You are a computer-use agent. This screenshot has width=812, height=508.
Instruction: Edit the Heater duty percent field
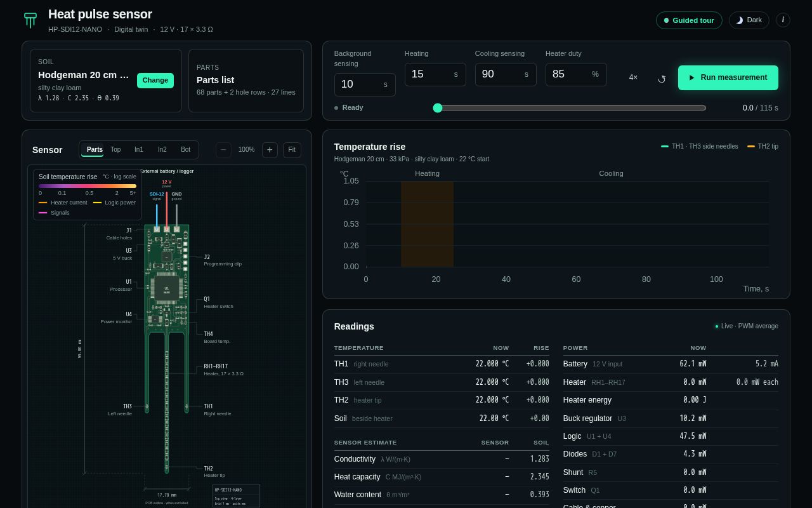click(x=576, y=74)
